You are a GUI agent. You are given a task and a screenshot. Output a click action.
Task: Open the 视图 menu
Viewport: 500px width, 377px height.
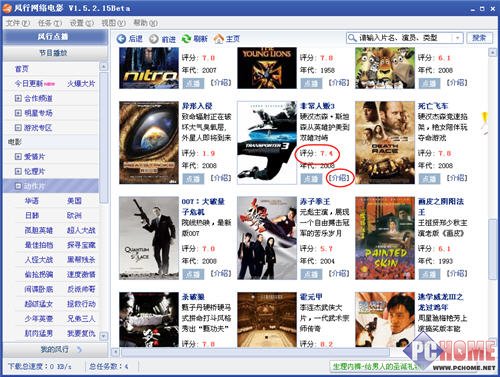113,23
